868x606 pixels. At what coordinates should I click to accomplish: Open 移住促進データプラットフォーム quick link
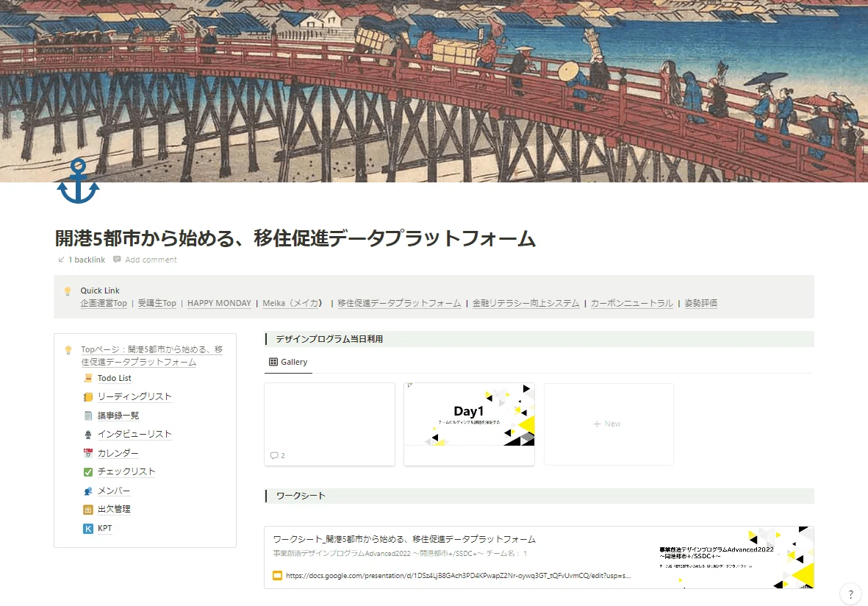point(399,303)
